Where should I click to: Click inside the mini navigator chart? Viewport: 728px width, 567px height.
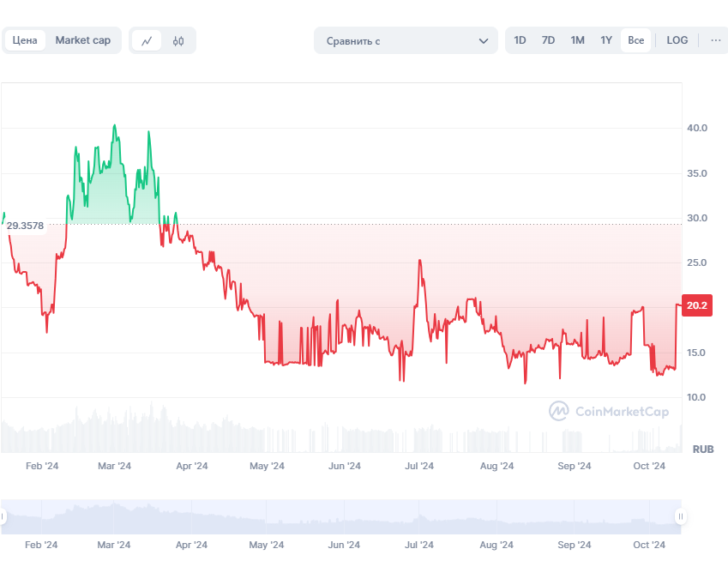coord(343,516)
